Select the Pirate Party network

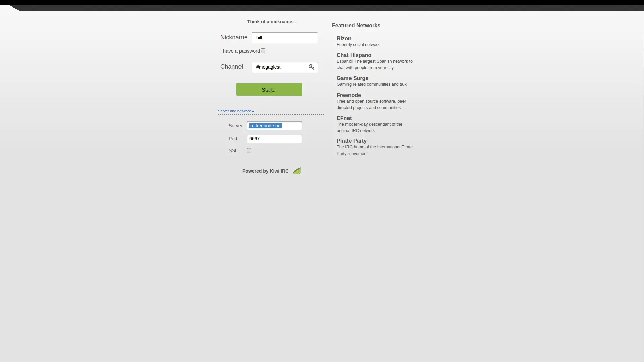click(352, 141)
